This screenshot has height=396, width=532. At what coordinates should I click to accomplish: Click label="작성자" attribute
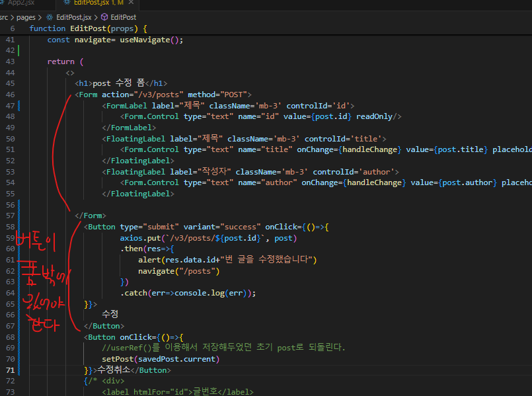200,172
